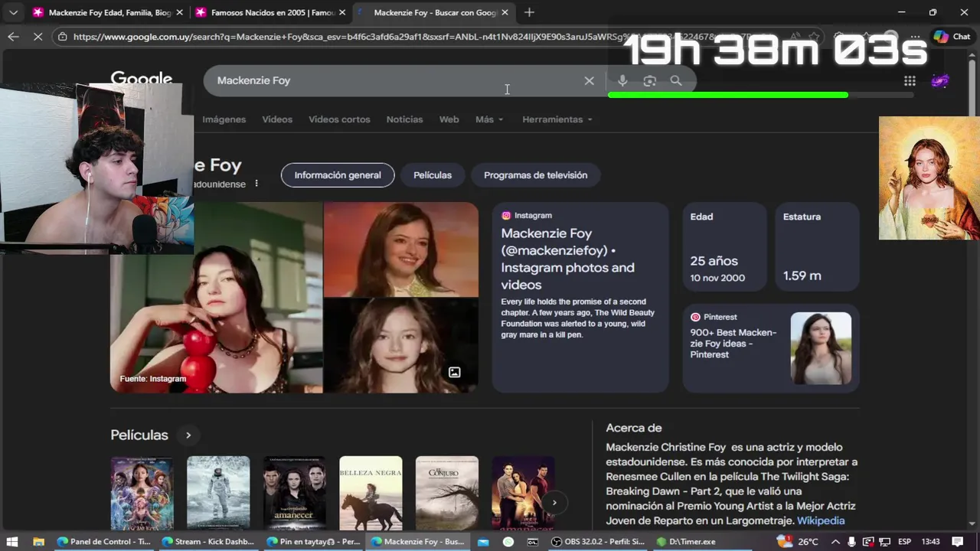Viewport: 980px width, 551px height.
Task: Switch to 'Pin en taytay' taskbar window
Action: pyautogui.click(x=313, y=542)
